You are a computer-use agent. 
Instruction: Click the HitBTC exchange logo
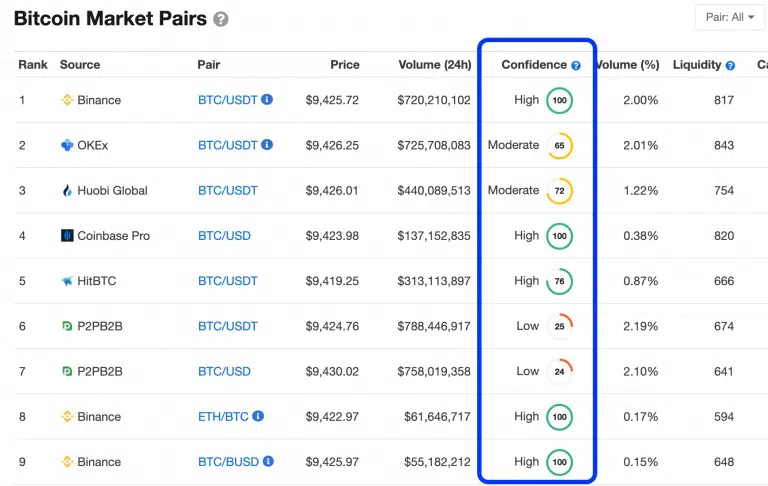(68, 281)
